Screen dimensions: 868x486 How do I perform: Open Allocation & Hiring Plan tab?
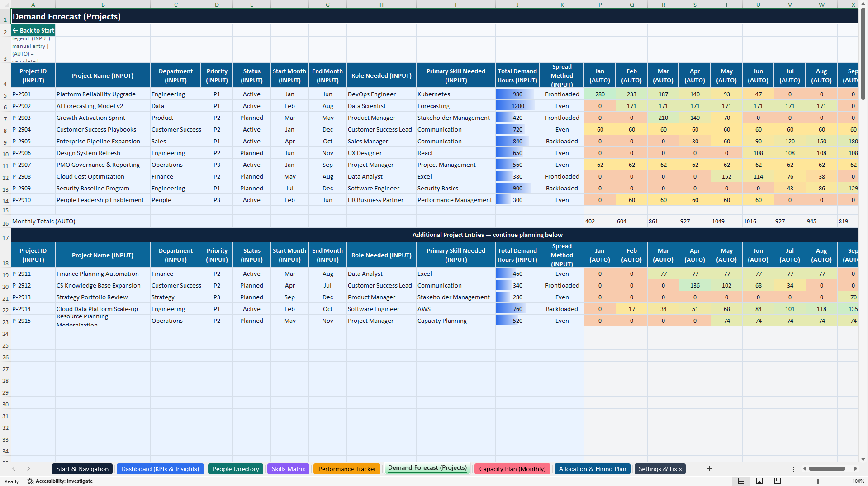[592, 469]
